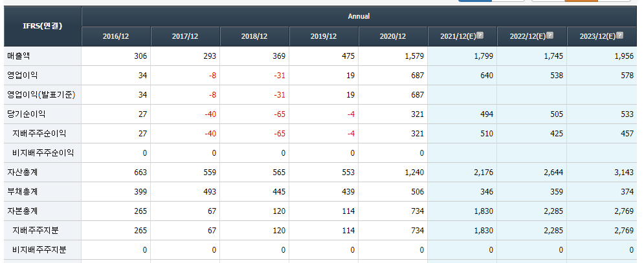Click 1,830 in the 자본총계 row
The height and width of the screenshot is (263, 644).
484,211
